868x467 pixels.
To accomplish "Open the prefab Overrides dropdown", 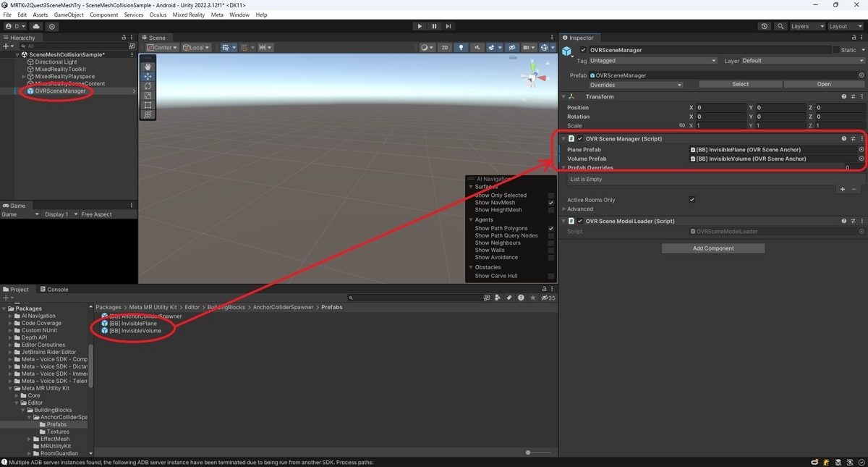I will pos(636,85).
